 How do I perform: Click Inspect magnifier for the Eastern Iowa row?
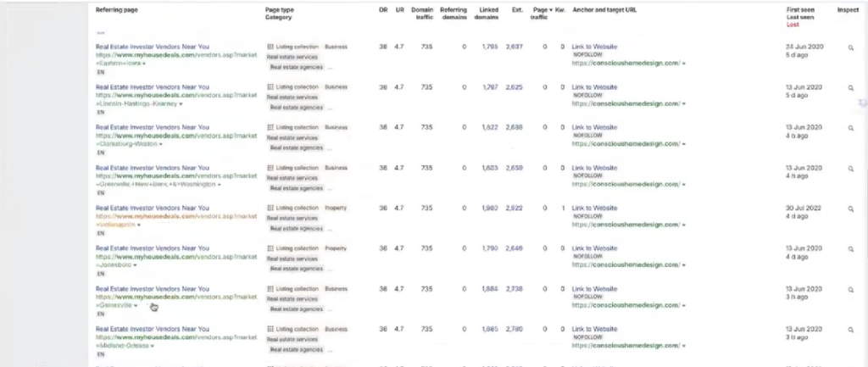(851, 49)
